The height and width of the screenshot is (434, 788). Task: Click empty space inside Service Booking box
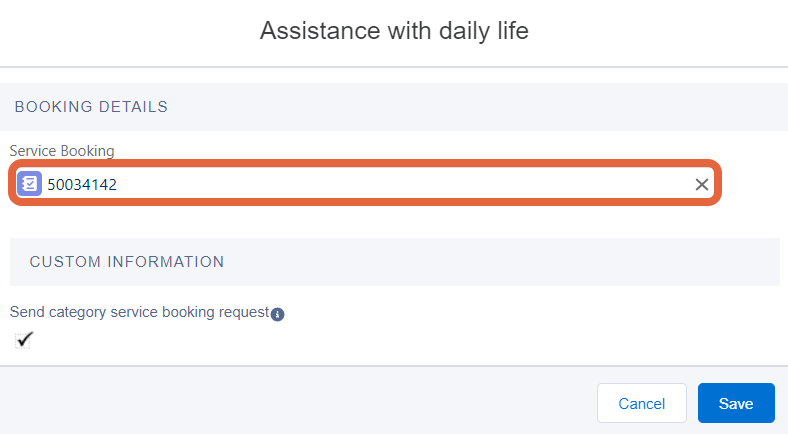pyautogui.click(x=402, y=184)
